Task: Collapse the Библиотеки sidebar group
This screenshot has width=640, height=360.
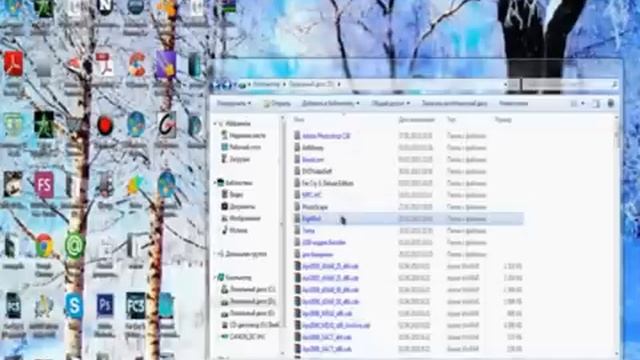Action: coord(215,183)
